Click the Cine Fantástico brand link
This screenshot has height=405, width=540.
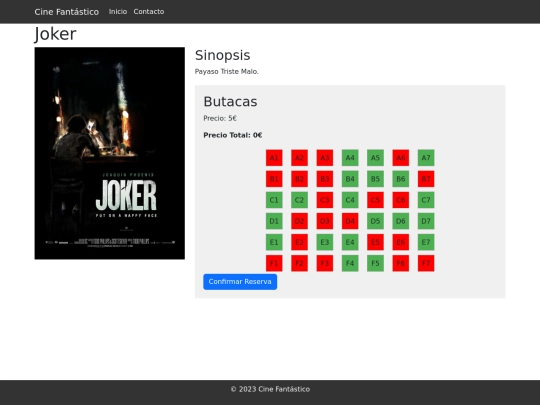click(x=66, y=12)
